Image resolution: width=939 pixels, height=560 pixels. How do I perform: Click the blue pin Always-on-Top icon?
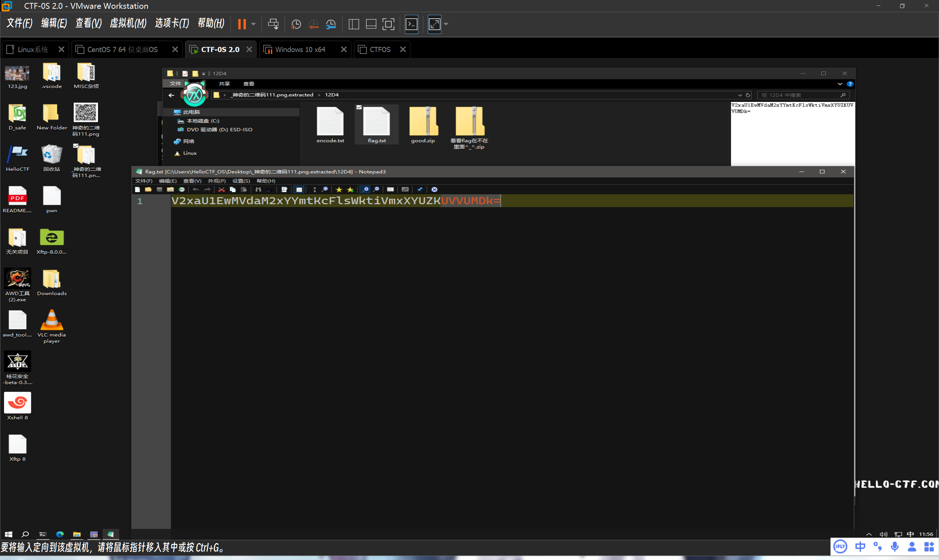pyautogui.click(x=420, y=189)
